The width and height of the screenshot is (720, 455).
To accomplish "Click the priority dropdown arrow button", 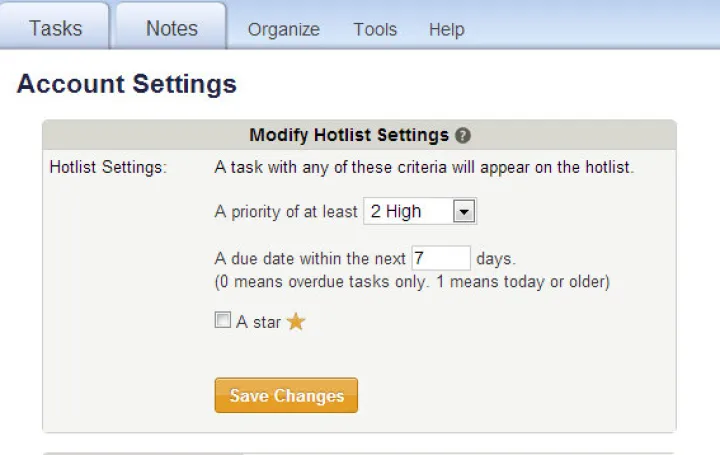I will [x=464, y=212].
